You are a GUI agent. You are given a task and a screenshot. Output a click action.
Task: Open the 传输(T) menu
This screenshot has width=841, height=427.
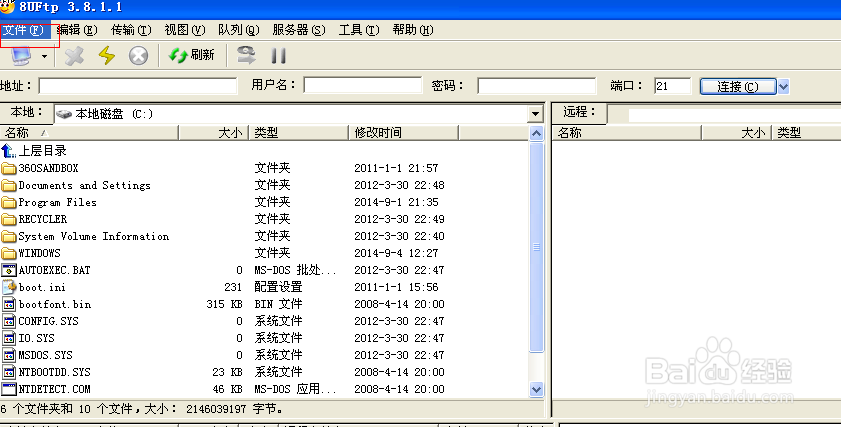131,30
